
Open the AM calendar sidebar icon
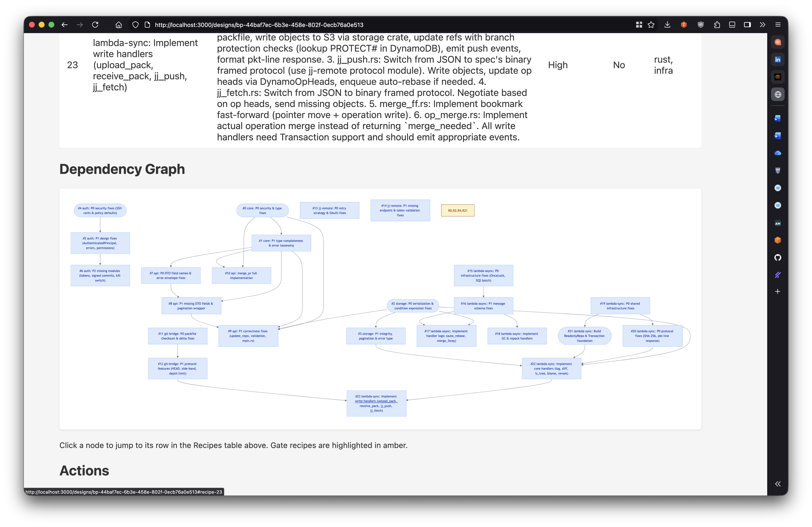pyautogui.click(x=778, y=223)
